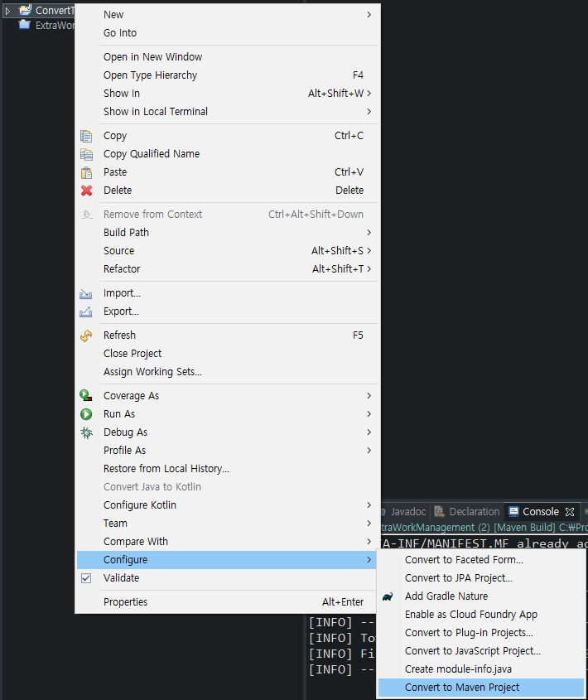Expand Show in Local Terminal submenu arrow
This screenshot has width=588, height=700.
pos(369,112)
